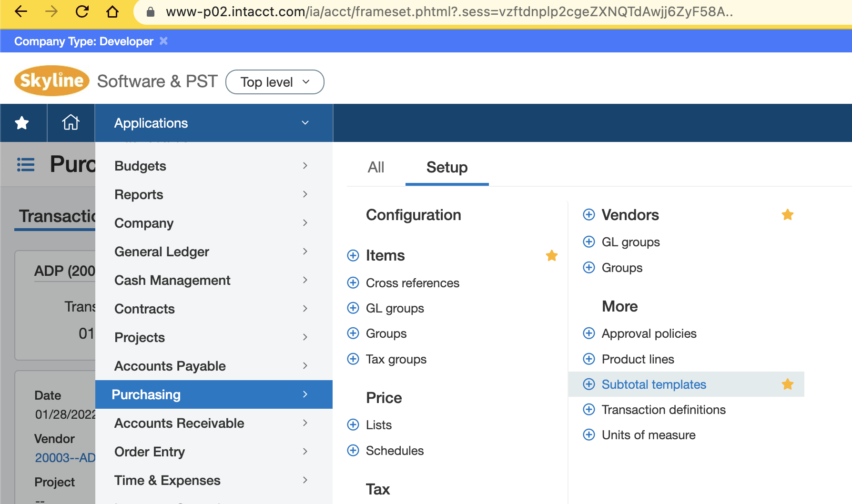The height and width of the screenshot is (504, 852).
Task: Expand the Accounts Payable submenu chevron
Action: pos(304,366)
